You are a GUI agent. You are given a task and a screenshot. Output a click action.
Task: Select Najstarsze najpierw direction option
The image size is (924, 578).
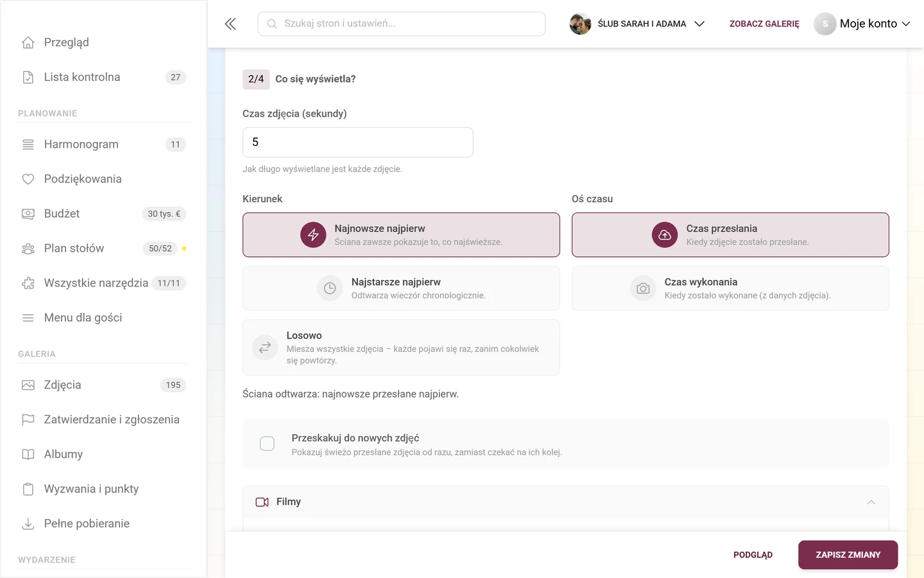[x=401, y=288]
